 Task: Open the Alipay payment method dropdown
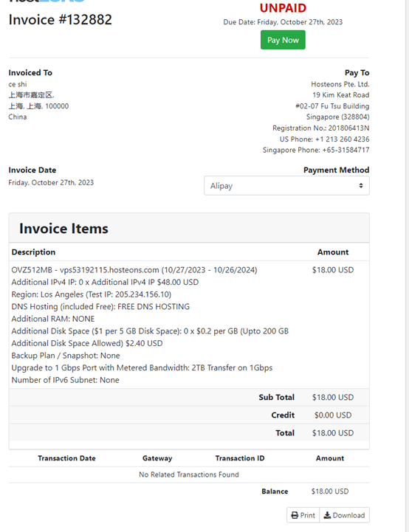286,186
